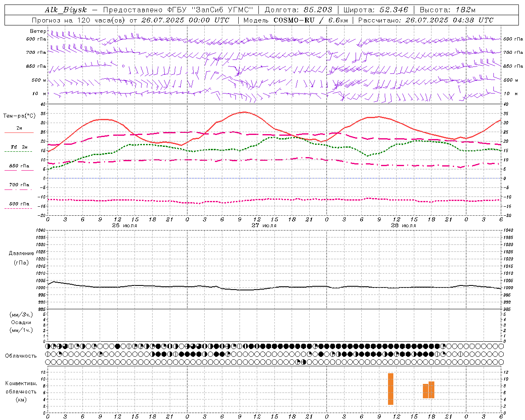The width and height of the screenshot is (525, 420).
Task: Click the 28 июля date label
Action: (x=403, y=225)
